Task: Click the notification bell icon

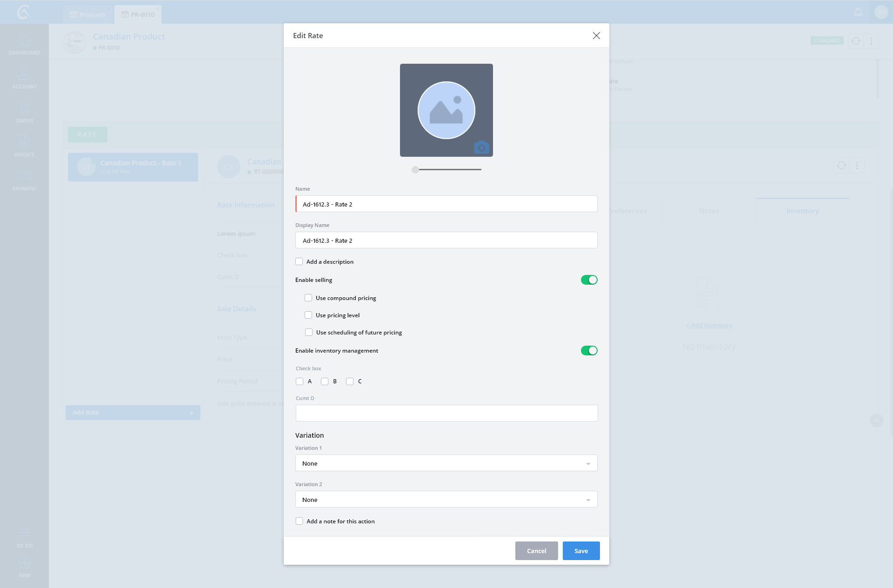Action: 858,13
